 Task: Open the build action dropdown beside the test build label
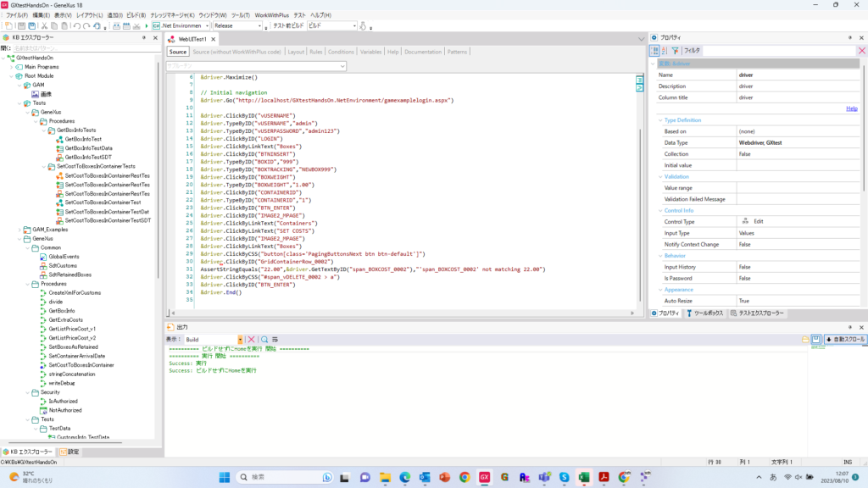pos(354,26)
